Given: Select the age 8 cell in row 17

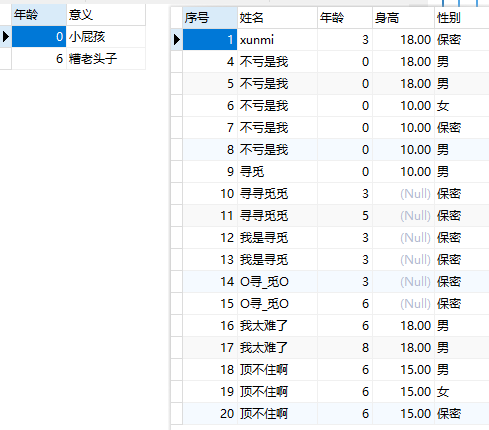Looking at the screenshot, I should click(345, 348).
